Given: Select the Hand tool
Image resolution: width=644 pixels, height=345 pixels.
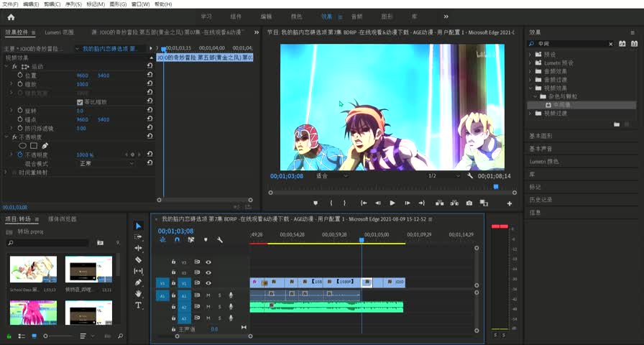Looking at the screenshot, I should point(139,294).
